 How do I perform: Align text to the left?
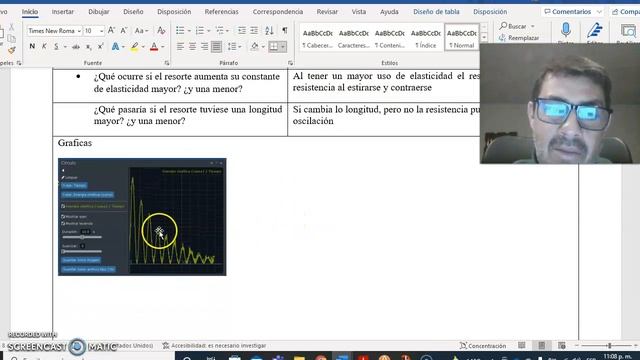tap(180, 47)
